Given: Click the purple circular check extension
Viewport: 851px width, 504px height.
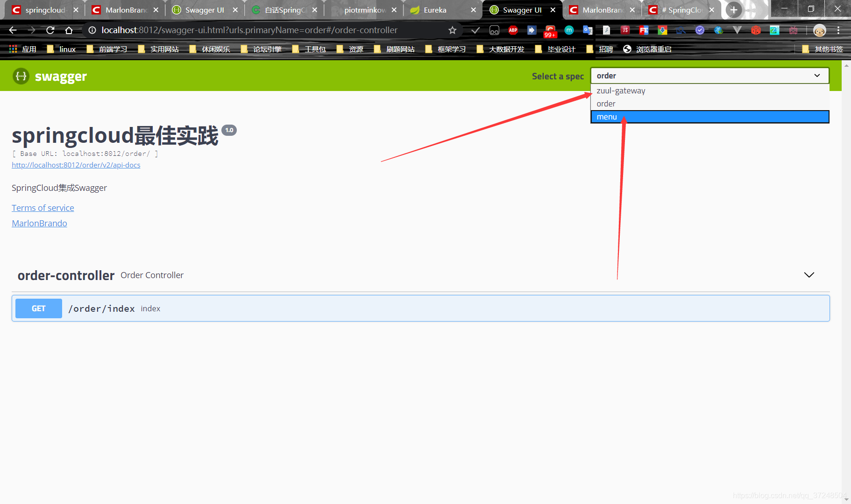Looking at the screenshot, I should [x=700, y=30].
